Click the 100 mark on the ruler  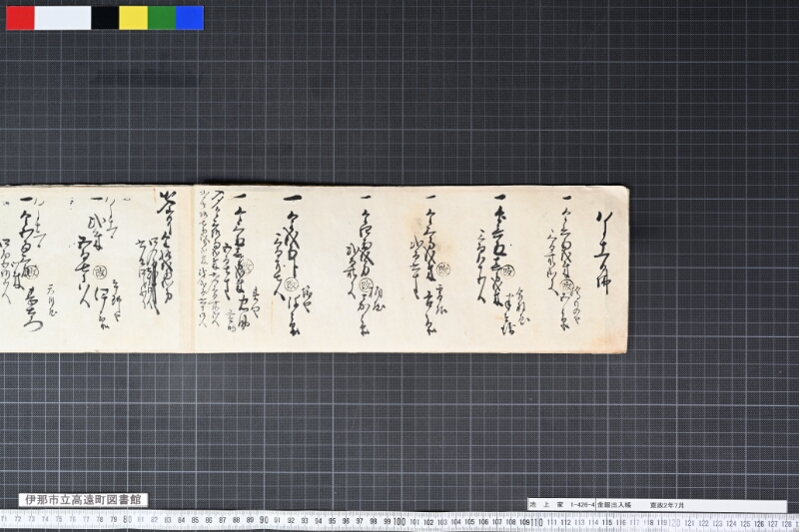(399, 522)
